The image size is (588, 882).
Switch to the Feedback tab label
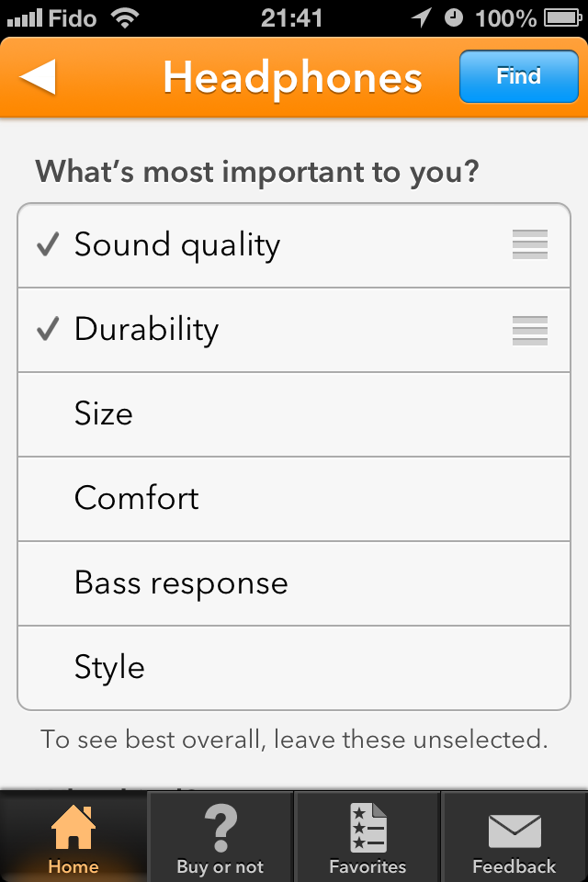[514, 866]
